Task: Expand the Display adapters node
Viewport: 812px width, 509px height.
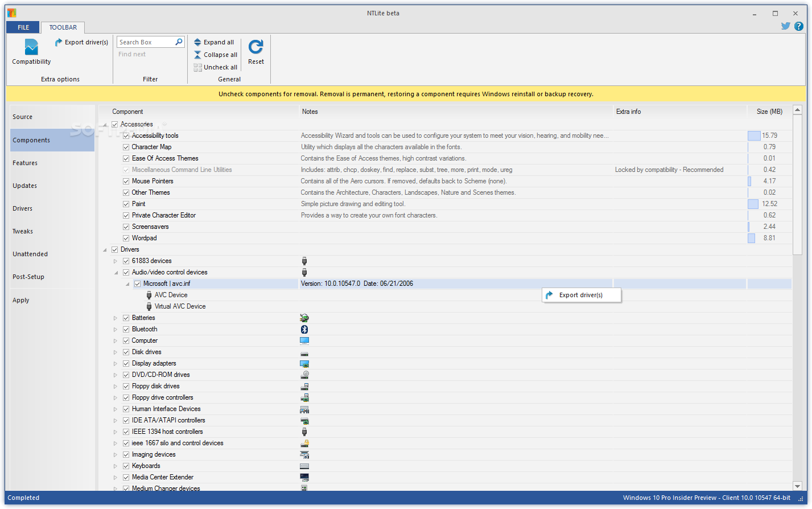Action: (116, 364)
